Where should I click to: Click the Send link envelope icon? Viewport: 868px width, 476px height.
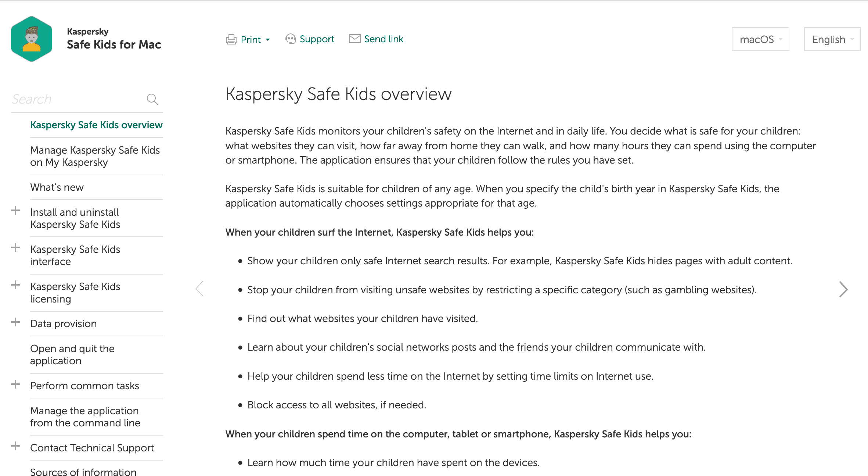354,39
